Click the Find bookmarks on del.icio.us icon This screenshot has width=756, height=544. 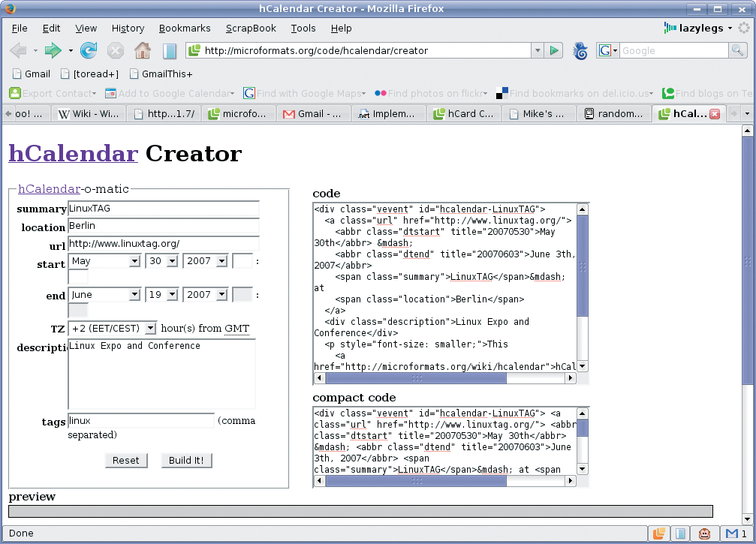[502, 93]
